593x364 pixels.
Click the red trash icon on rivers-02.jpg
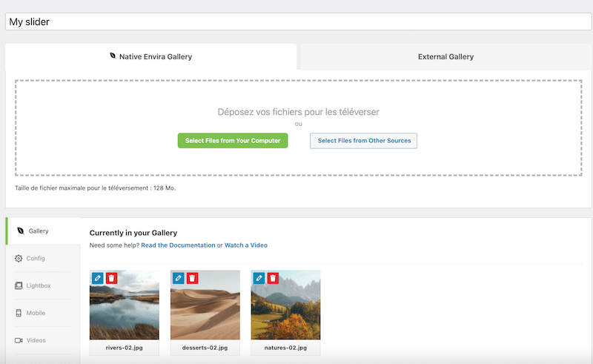[111, 278]
